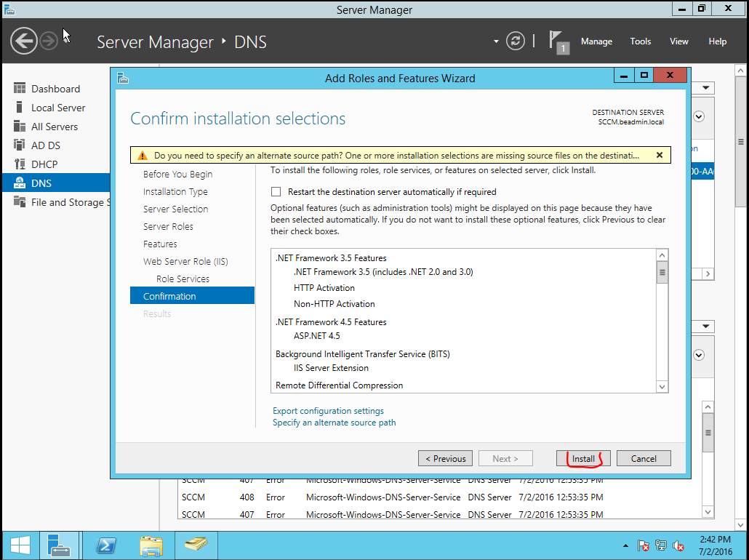Go to Role Services step
The width and height of the screenshot is (749, 560).
click(183, 279)
